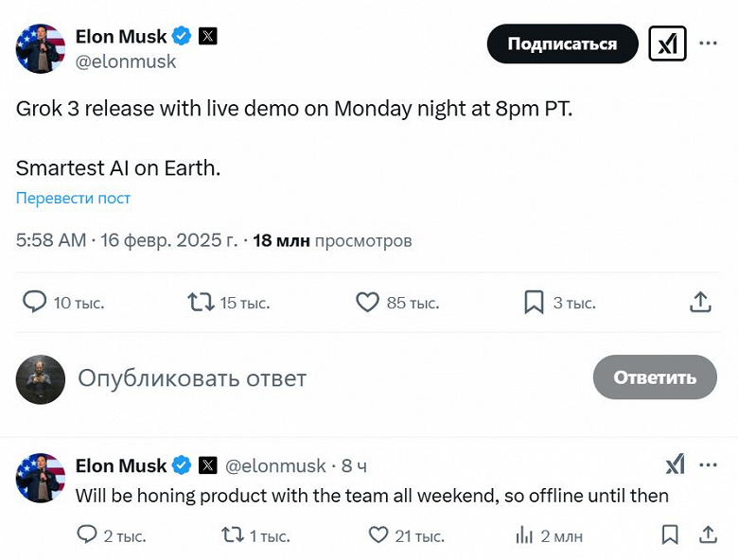Like the reply about honing product
Image resolution: width=738 pixels, height=560 pixels.
(x=378, y=535)
